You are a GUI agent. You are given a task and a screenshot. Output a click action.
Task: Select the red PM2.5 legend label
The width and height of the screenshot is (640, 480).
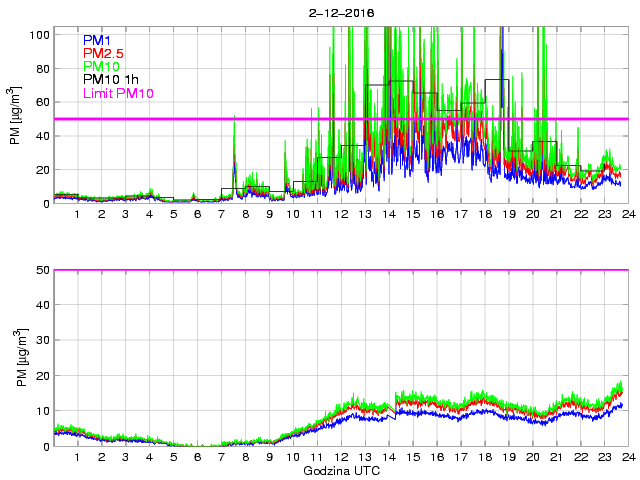click(105, 53)
